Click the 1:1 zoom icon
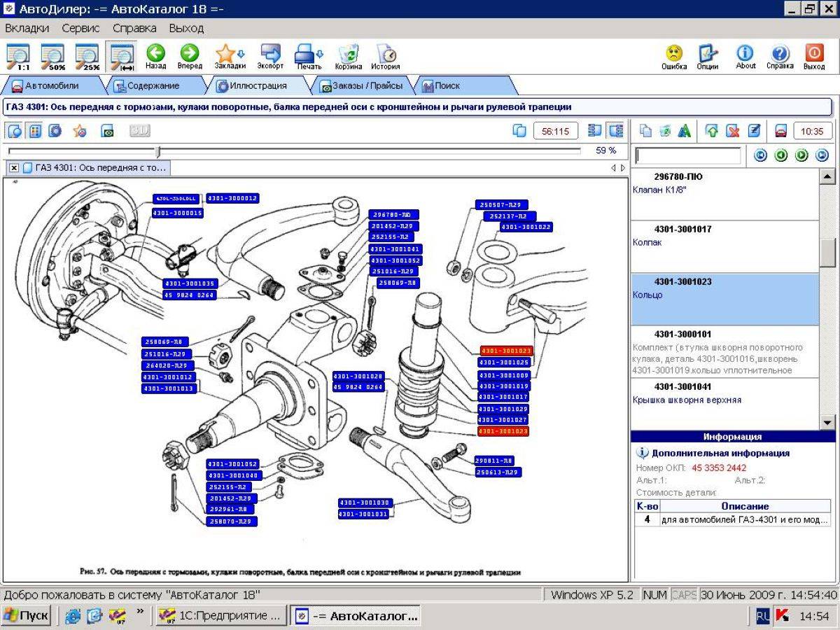 coord(18,57)
